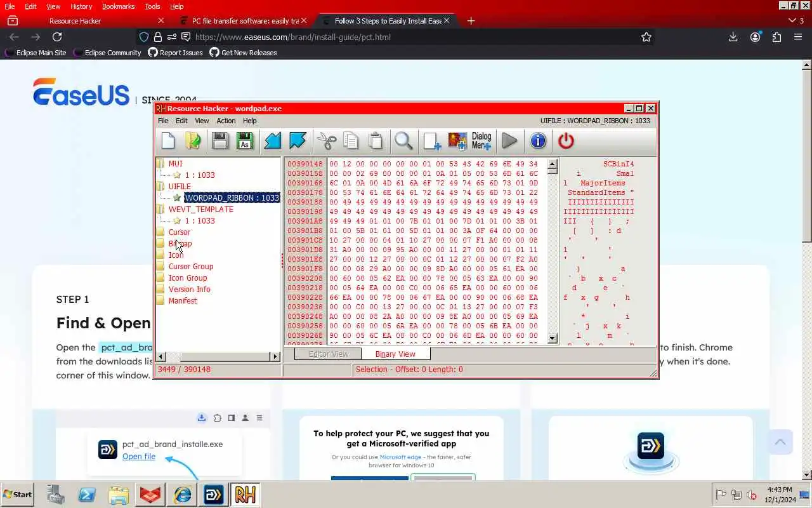The image size is (812, 508).
Task: Reload the page in Firefox
Action: [x=57, y=37]
